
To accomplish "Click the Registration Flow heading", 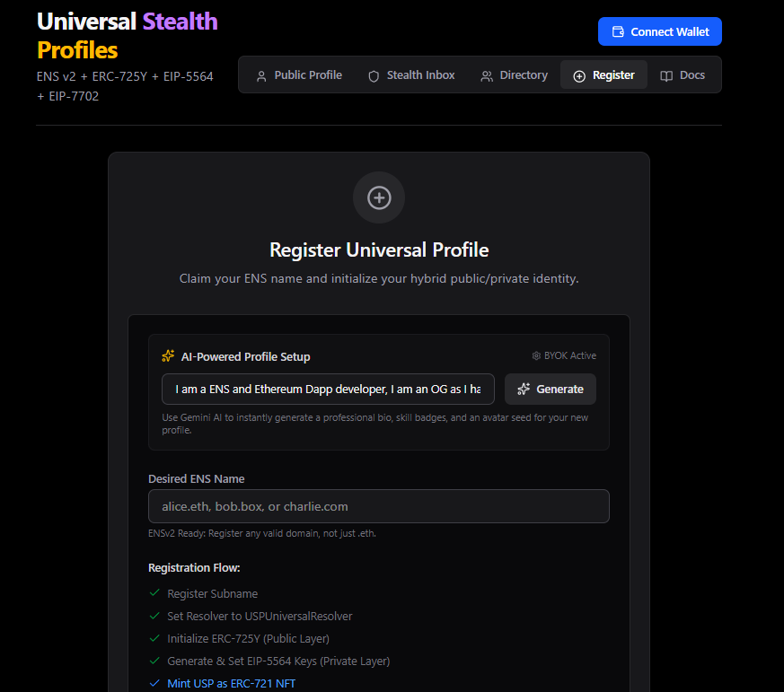I will click(x=194, y=567).
